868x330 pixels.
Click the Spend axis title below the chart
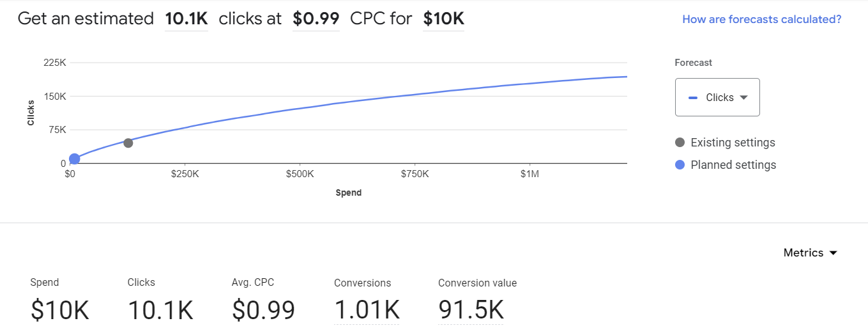pyautogui.click(x=349, y=192)
